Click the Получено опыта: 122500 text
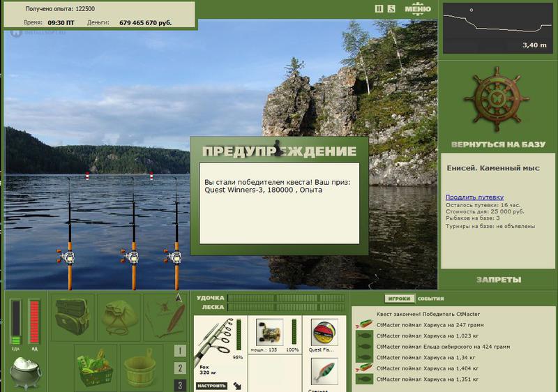Viewport: 558px width, 392px height. pyautogui.click(x=60, y=9)
